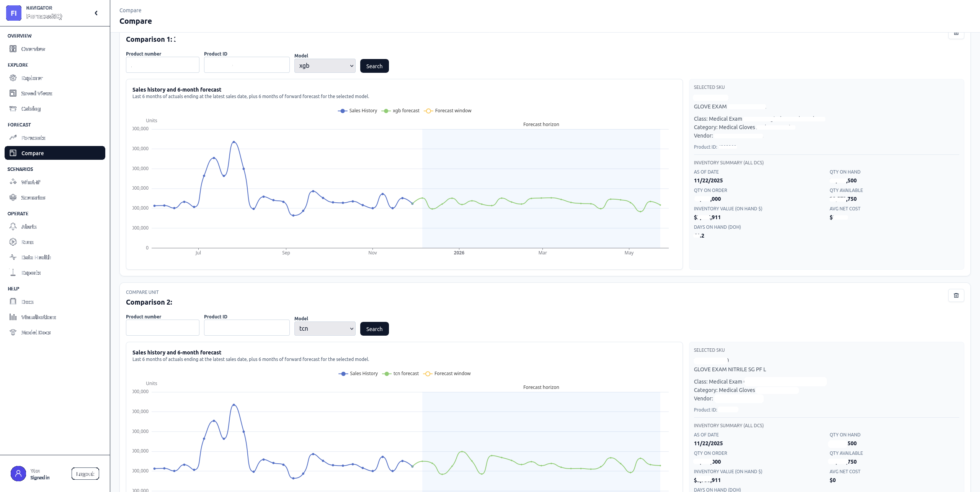Screen dimensions: 980x492
Task: Open the Scenarios menu item
Action: pyautogui.click(x=55, y=197)
